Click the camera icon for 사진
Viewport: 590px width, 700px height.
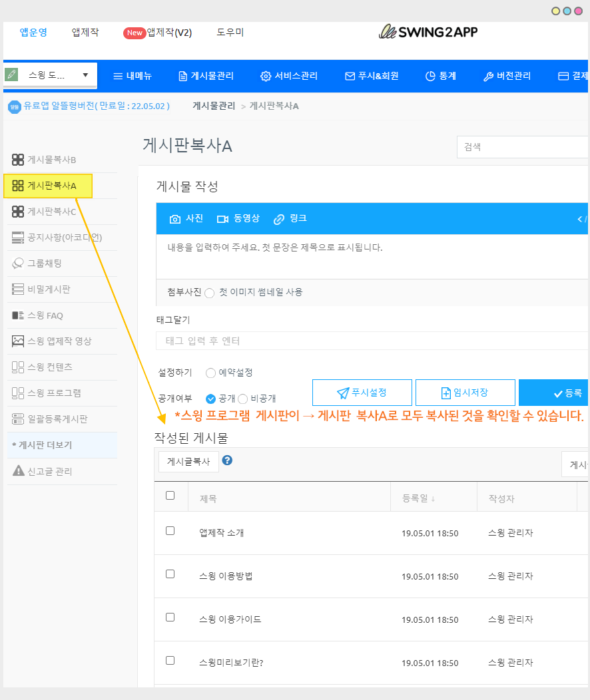[x=175, y=219]
